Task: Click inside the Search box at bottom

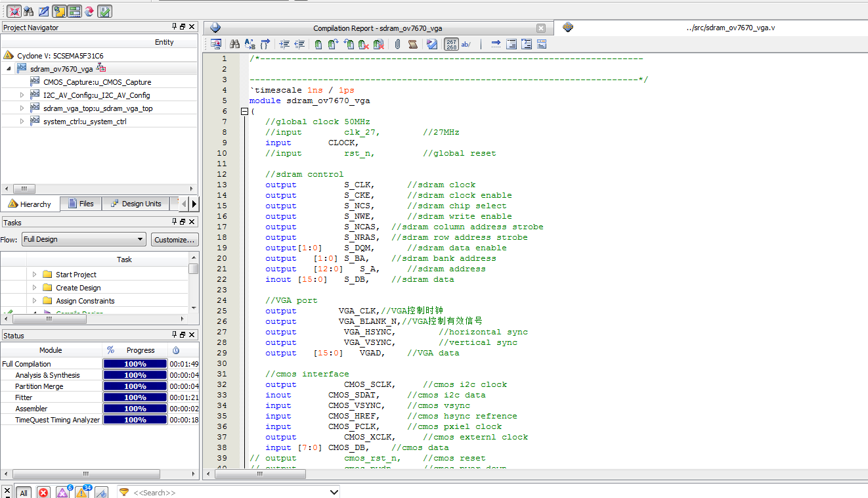Action: [x=197, y=491]
